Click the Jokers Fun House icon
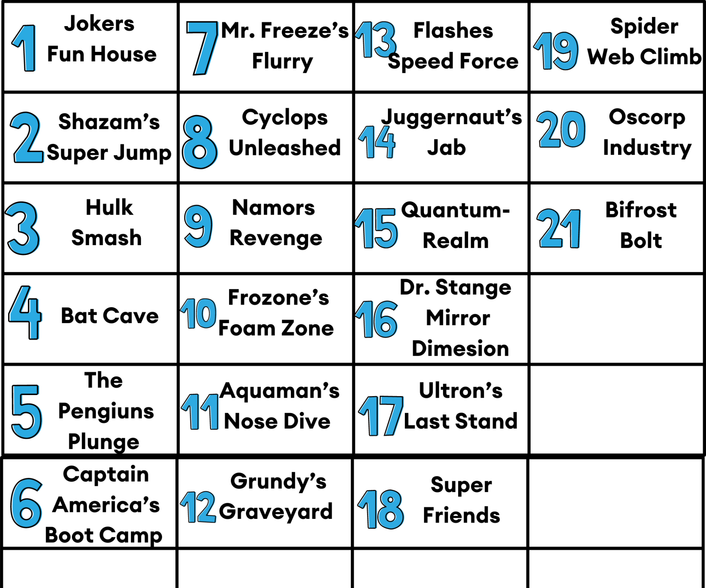Screen dimensions: 706x588 [x=91, y=44]
